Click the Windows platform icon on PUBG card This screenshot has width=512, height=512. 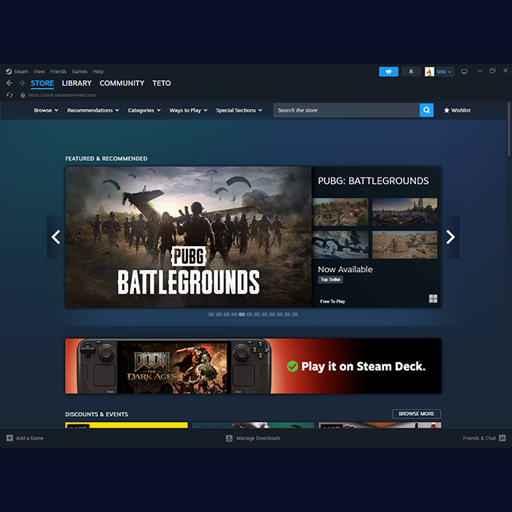coord(433,299)
